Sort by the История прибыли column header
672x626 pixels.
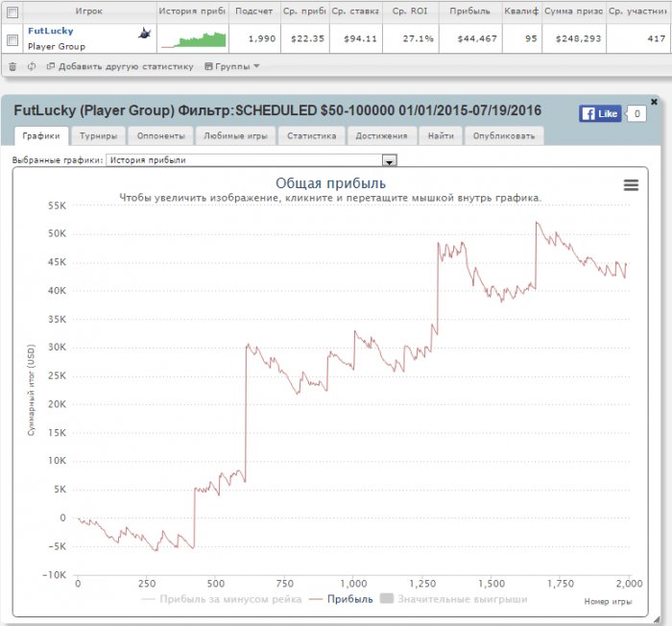click(192, 12)
